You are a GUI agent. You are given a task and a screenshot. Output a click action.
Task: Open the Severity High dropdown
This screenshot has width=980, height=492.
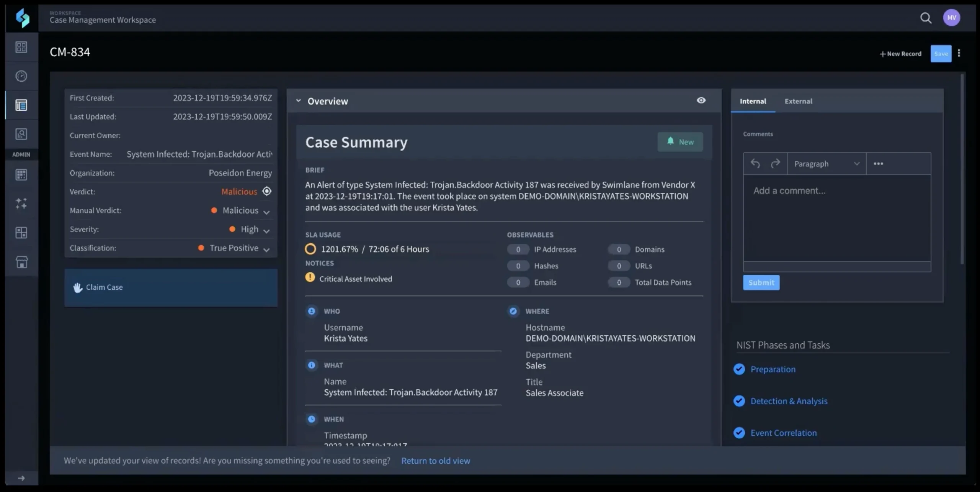click(x=266, y=230)
